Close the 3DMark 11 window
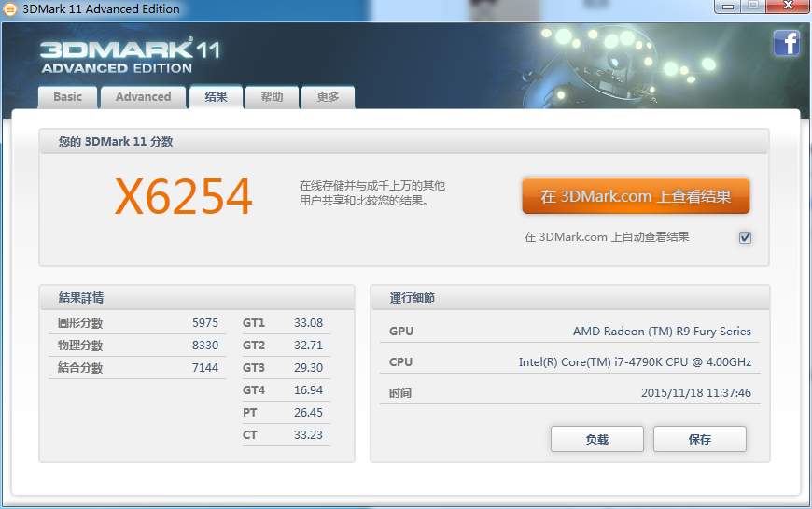Viewport: 812px width, 509px height. pyautogui.click(x=788, y=7)
